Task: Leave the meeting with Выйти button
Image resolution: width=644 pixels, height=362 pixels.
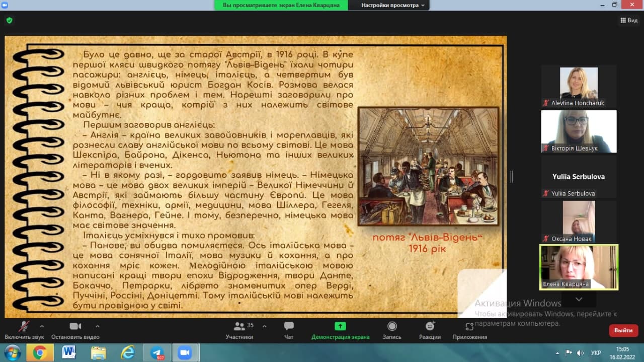Action: tap(623, 330)
